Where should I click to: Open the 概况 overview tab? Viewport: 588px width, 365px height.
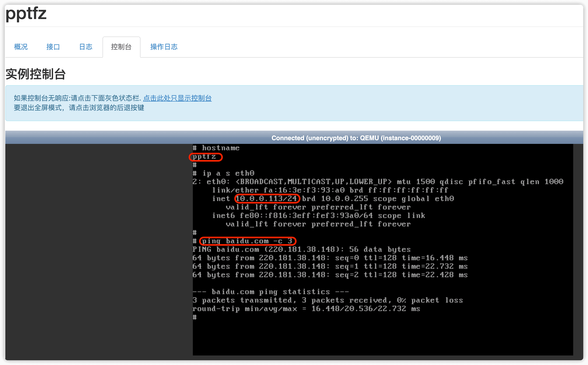pos(21,47)
